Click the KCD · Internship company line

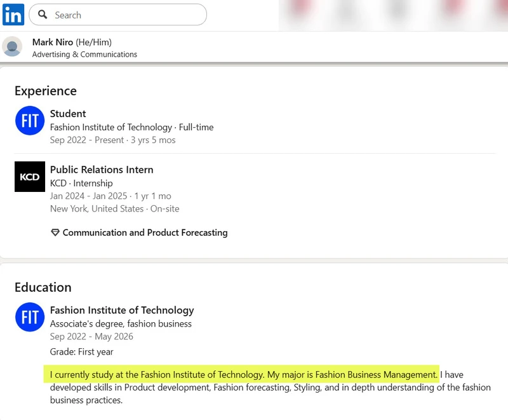(81, 183)
